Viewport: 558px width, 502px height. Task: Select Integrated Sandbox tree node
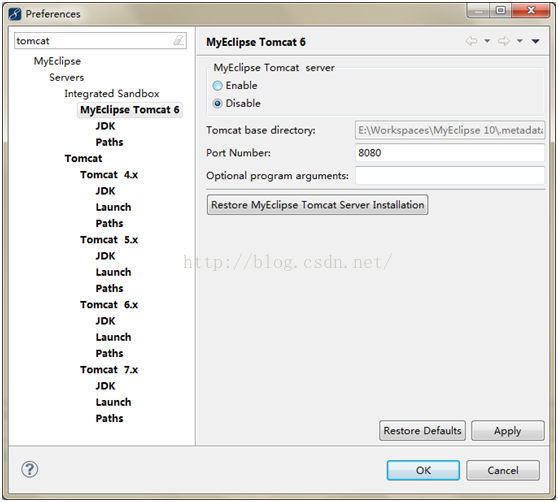112,94
